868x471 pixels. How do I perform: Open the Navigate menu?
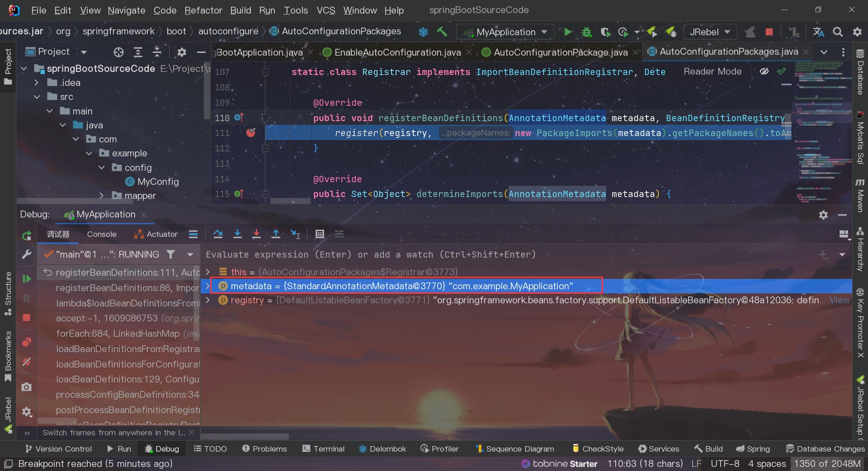click(127, 10)
